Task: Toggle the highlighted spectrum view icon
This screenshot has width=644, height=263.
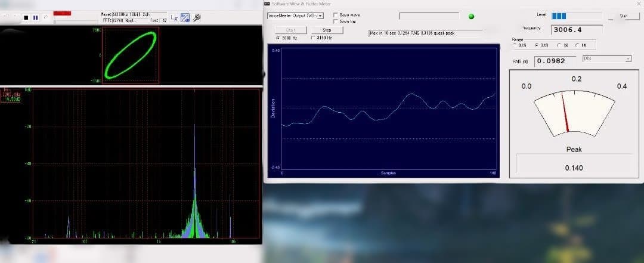Action: [185, 17]
